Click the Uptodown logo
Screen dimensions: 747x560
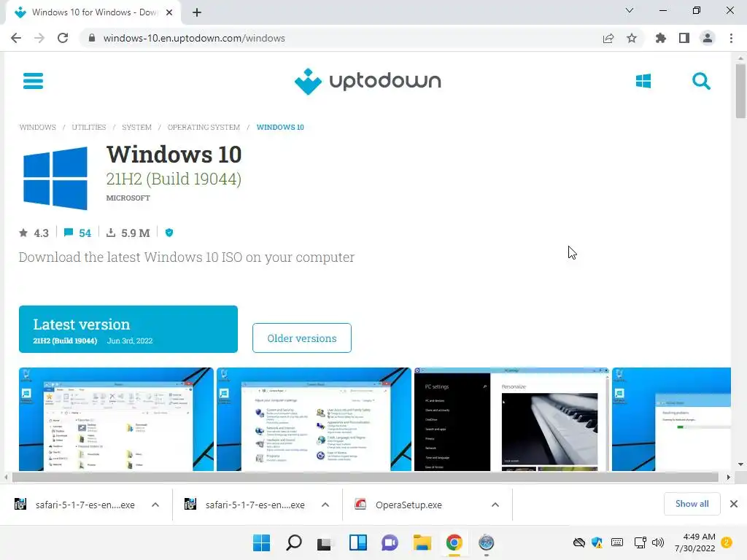click(368, 82)
